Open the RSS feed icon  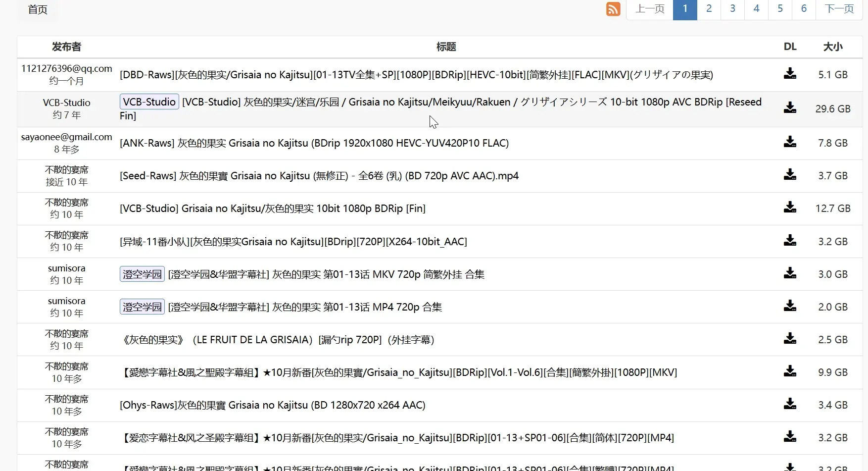[x=613, y=9]
